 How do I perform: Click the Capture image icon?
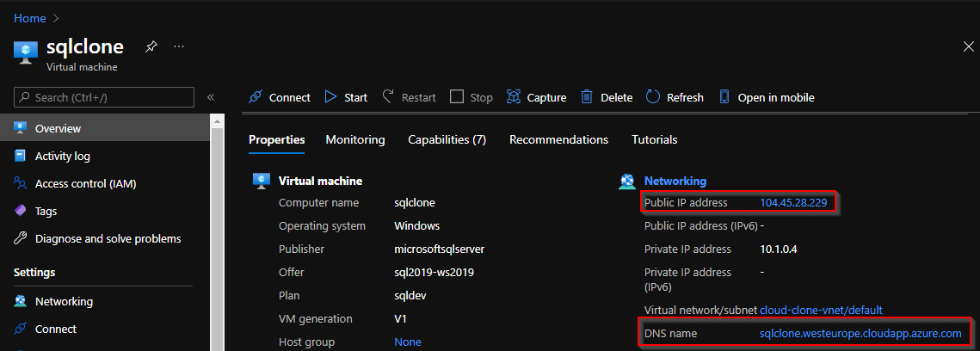pos(514,97)
